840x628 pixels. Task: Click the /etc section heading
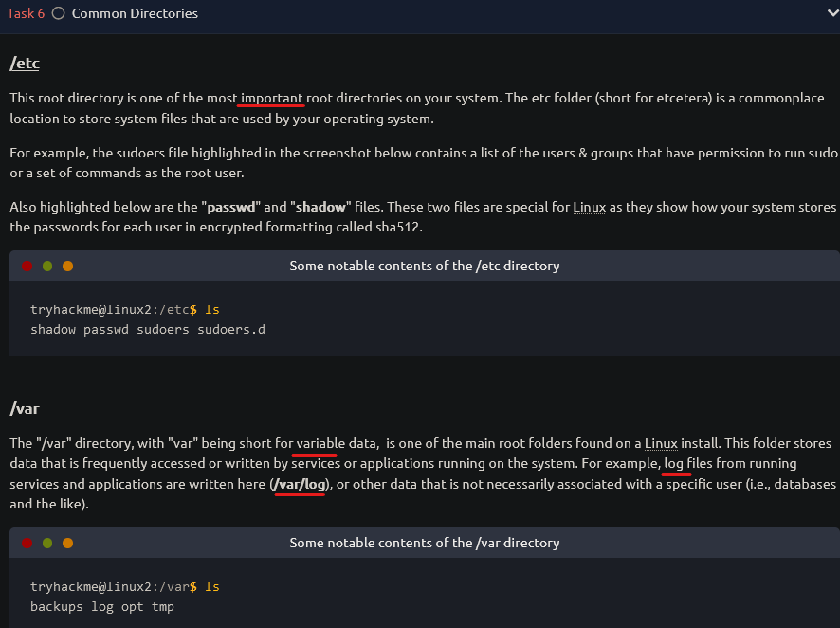25,64
